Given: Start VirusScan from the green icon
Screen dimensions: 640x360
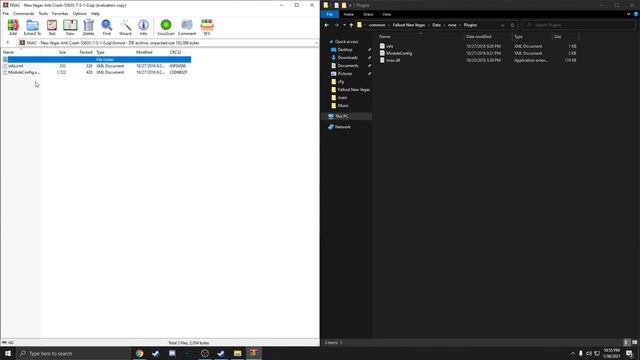Looking at the screenshot, I should click(x=166, y=27).
